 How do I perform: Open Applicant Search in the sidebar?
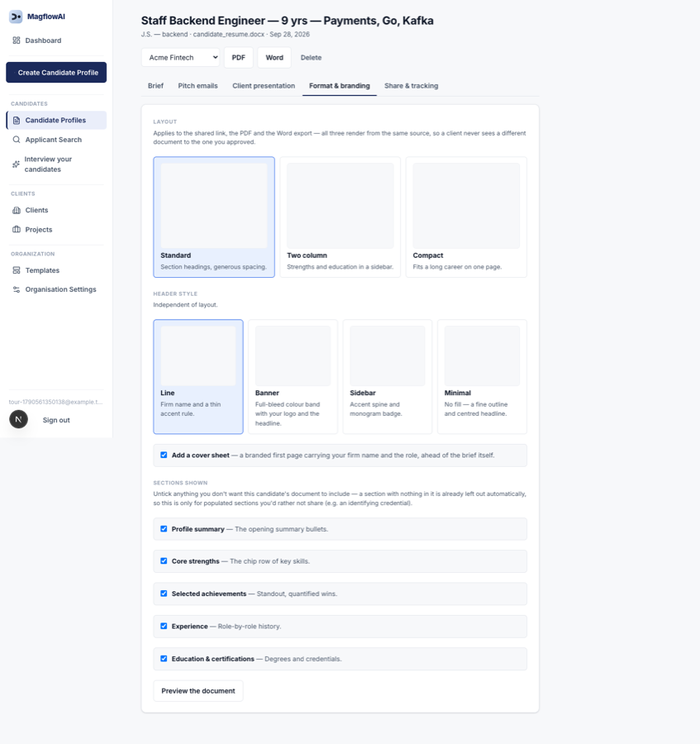tap(56, 140)
